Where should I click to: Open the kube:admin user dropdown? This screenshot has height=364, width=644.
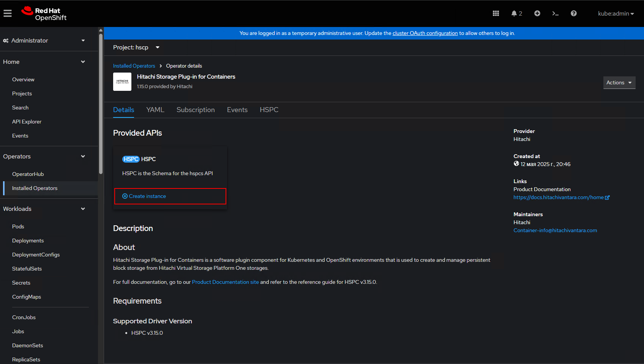(x=616, y=13)
